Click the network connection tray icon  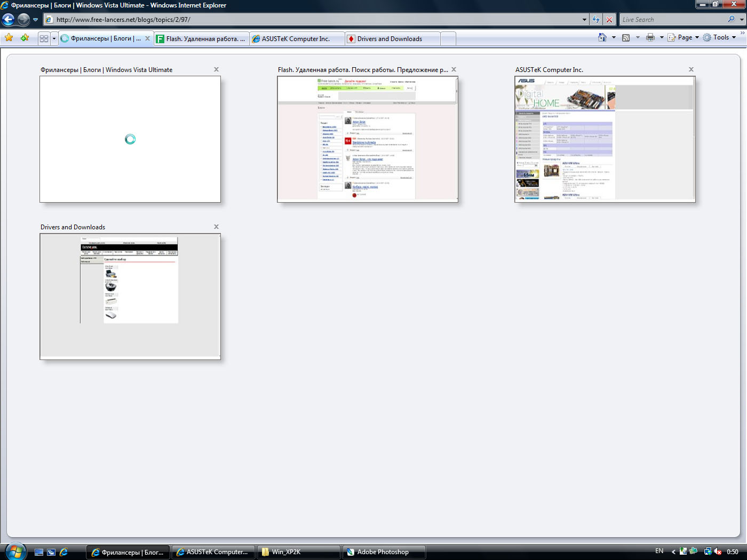coord(708,551)
